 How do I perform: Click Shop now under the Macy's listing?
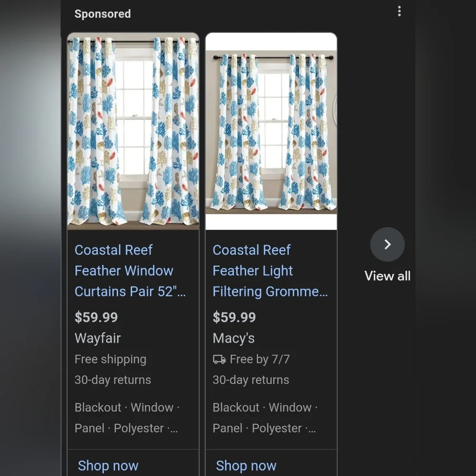pyautogui.click(x=246, y=466)
